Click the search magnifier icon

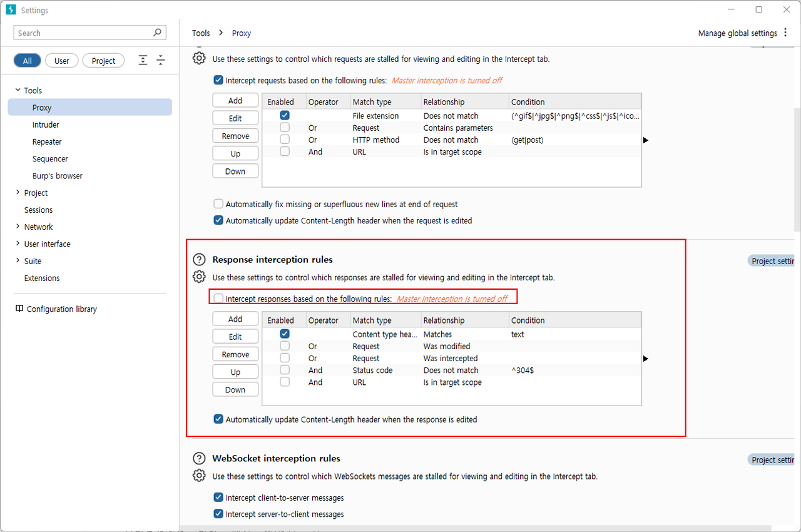pos(157,33)
